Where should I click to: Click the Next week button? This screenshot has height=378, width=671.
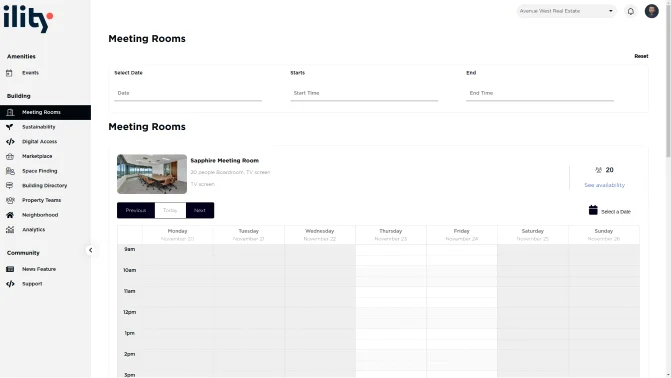point(200,210)
